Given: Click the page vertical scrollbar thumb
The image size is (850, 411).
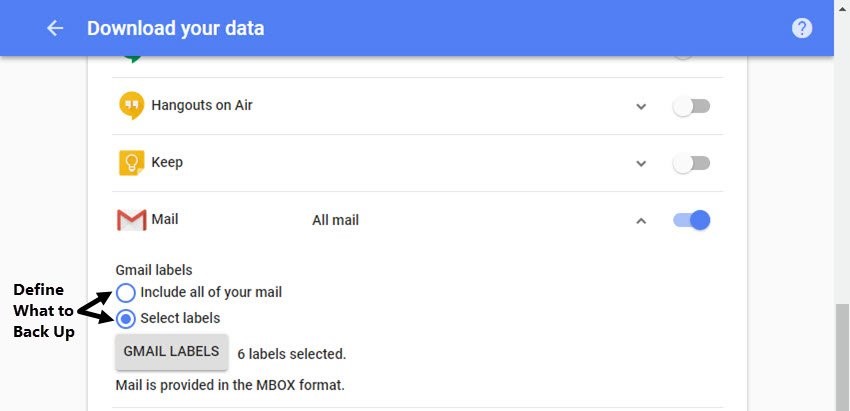Looking at the screenshot, I should [x=842, y=357].
